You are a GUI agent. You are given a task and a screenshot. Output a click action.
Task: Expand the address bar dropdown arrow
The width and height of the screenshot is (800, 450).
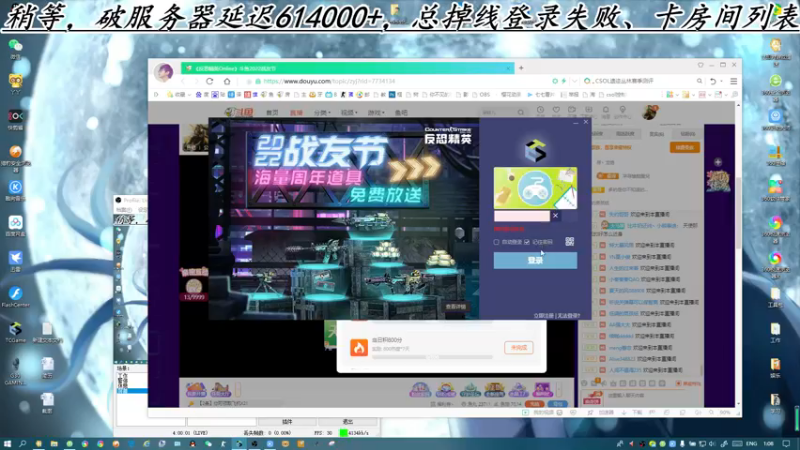[x=574, y=81]
